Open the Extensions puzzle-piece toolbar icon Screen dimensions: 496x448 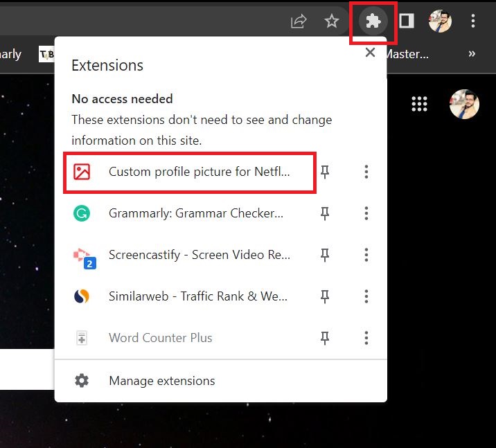coord(373,21)
